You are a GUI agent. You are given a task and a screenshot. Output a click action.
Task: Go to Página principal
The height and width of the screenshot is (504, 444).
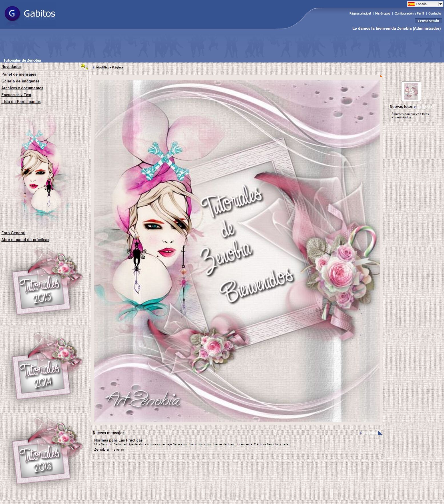[x=360, y=13]
